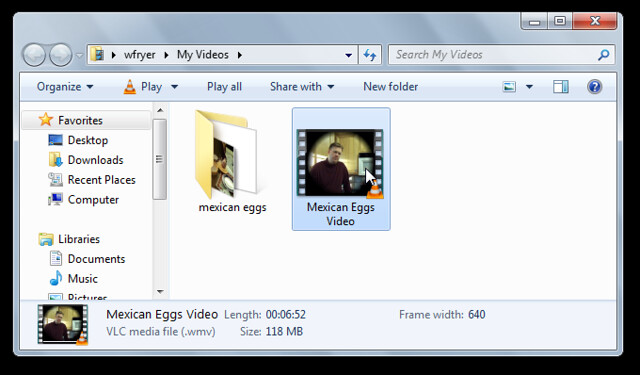
Task: Click the Forward navigation arrow
Action: pos(61,55)
